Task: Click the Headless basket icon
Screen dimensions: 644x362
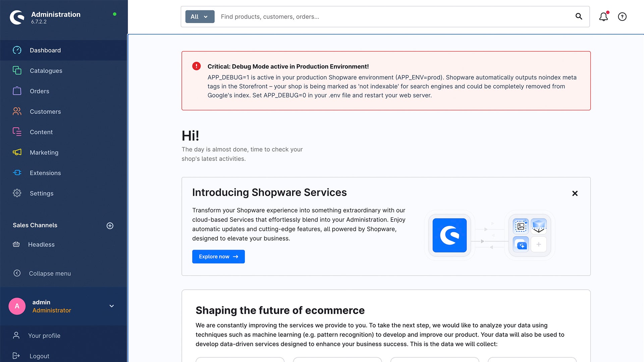Action: coord(16,244)
